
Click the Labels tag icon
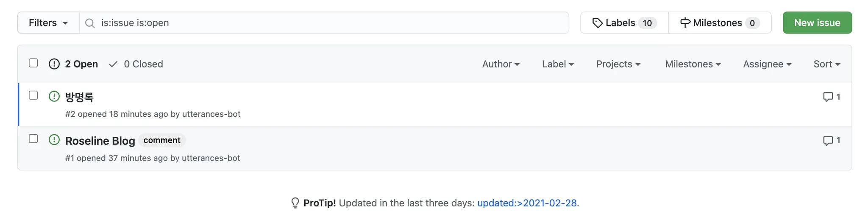coord(597,23)
